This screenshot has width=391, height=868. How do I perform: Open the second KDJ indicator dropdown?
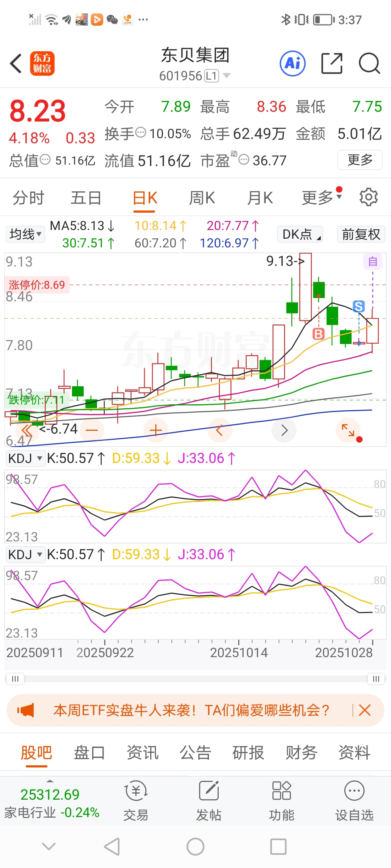[26, 554]
